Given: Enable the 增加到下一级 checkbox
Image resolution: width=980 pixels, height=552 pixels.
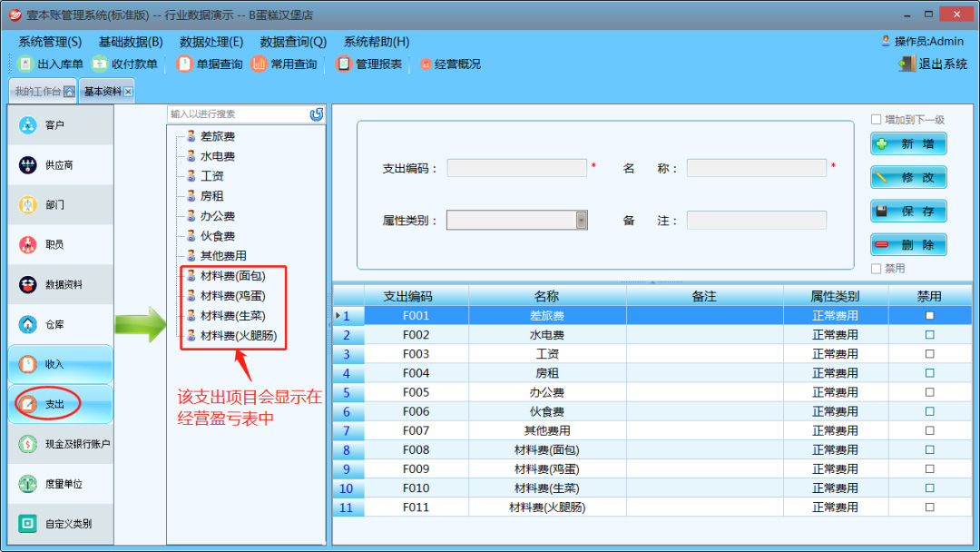Looking at the screenshot, I should [877, 120].
